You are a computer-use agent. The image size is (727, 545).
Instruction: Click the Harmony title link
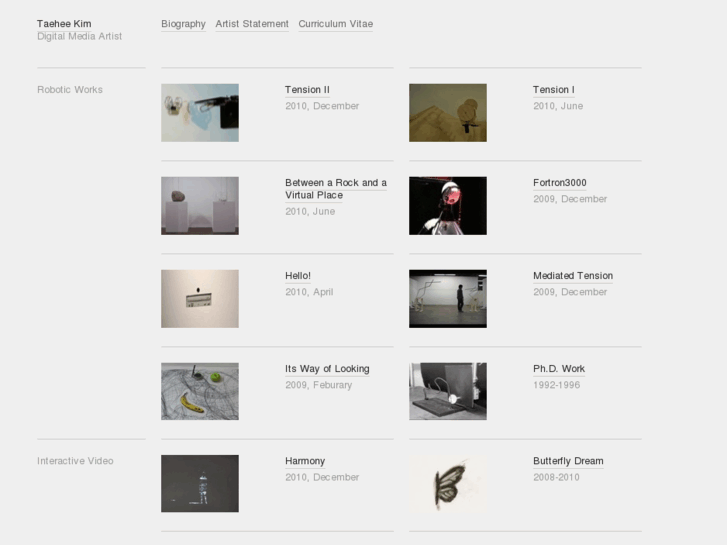click(x=305, y=462)
